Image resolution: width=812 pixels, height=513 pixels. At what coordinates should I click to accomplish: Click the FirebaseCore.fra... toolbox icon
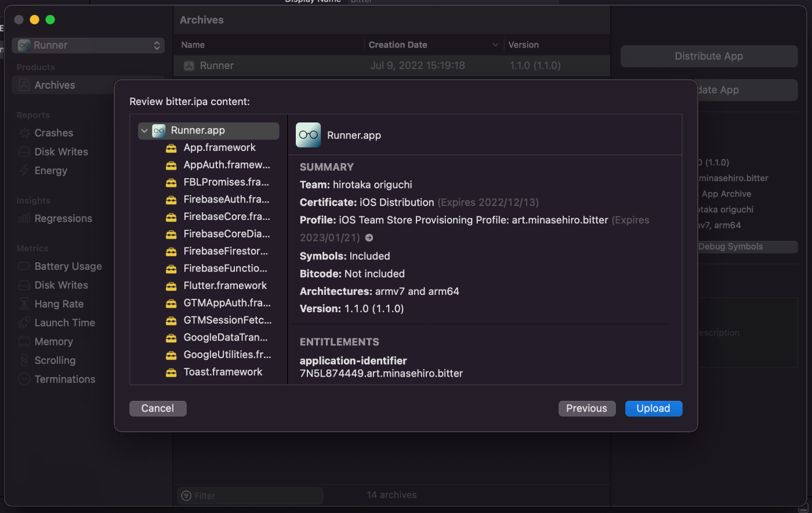click(x=171, y=217)
